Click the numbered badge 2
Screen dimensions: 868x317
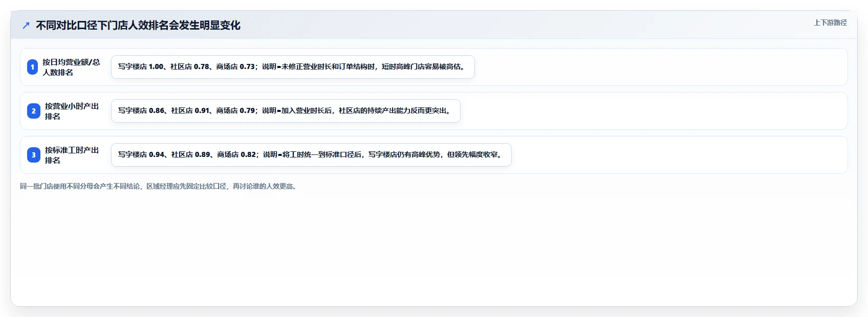(x=34, y=111)
